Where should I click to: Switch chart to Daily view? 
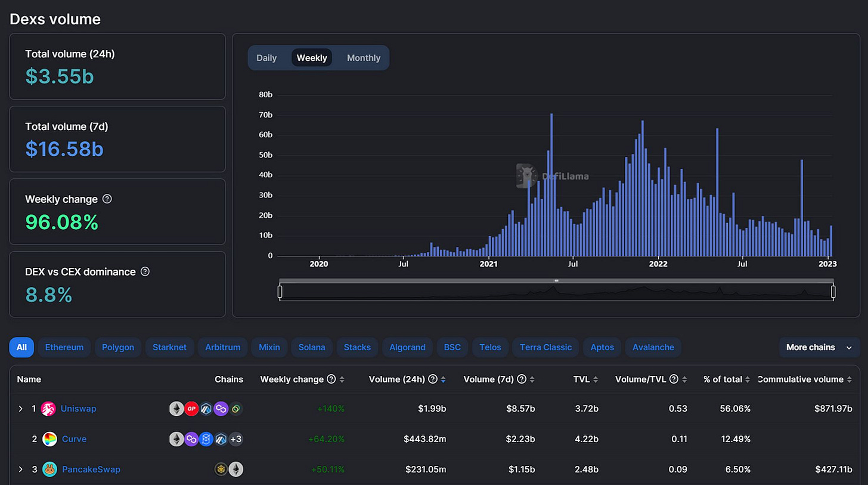[266, 58]
